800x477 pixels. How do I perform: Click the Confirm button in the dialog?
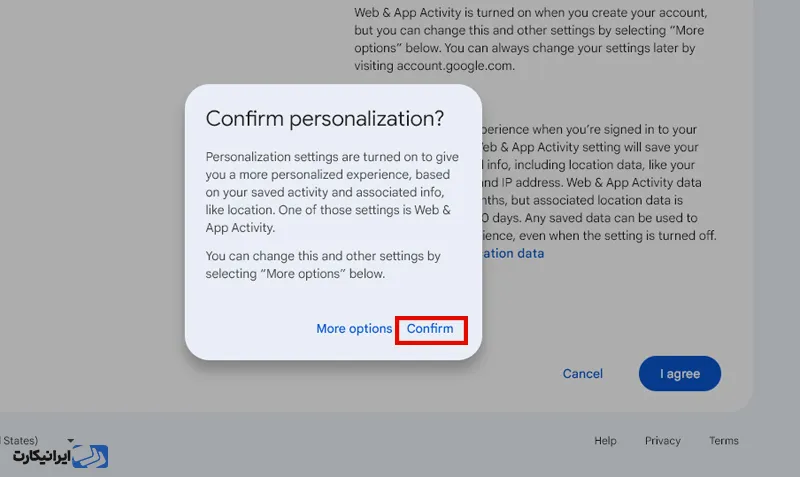430,329
